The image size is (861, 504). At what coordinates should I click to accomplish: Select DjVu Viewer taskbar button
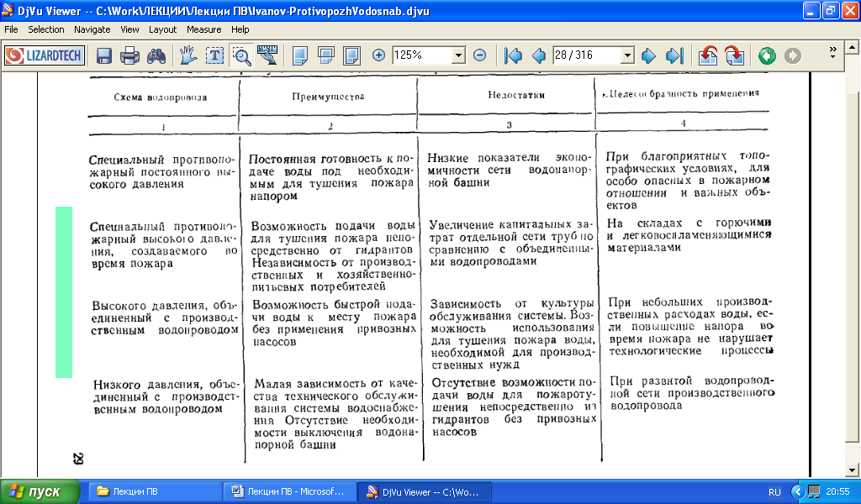[424, 492]
